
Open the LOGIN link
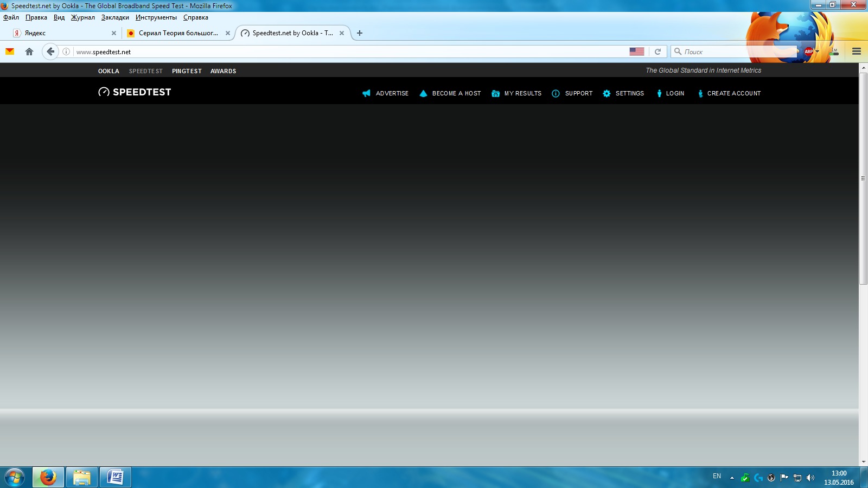[675, 93]
